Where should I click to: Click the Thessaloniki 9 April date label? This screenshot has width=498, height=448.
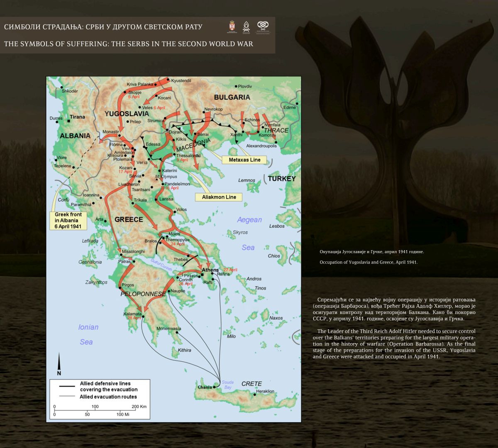(183, 160)
